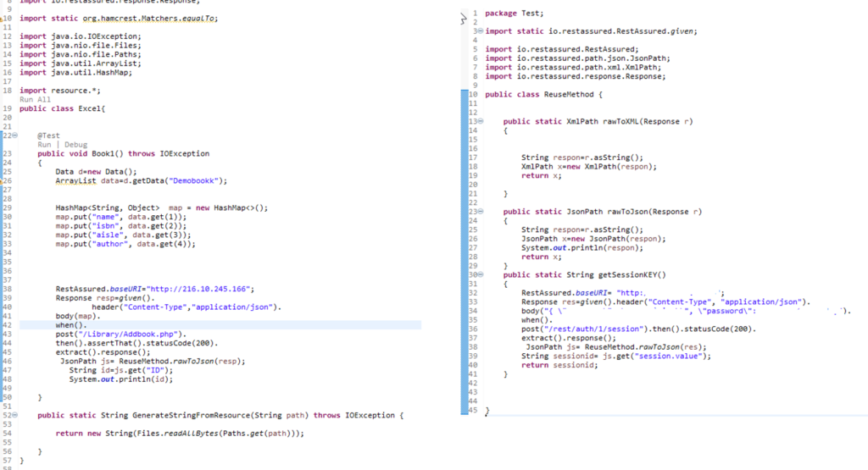
Task: Click the "/Library/Addbook.php" string
Action: pos(117,335)
